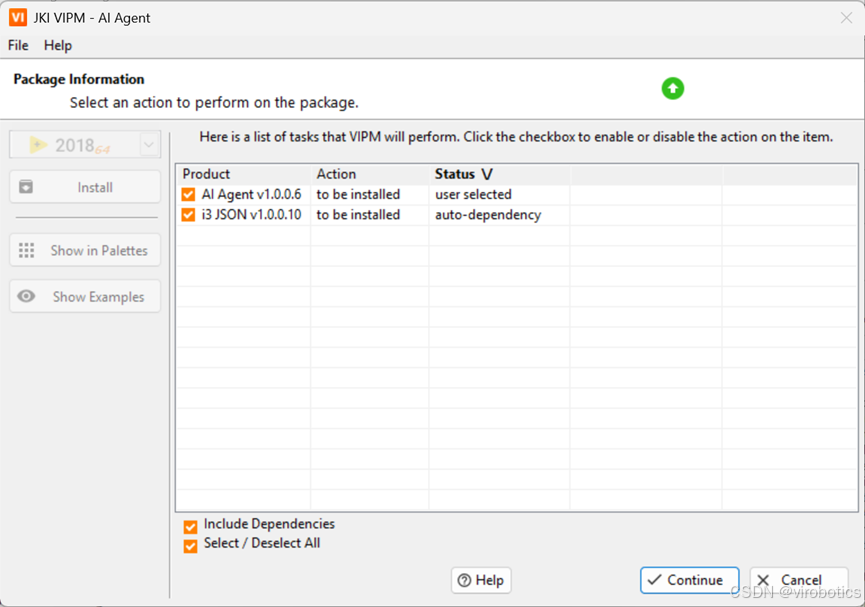The width and height of the screenshot is (865, 607).
Task: Click the Cancel button
Action: click(x=799, y=580)
